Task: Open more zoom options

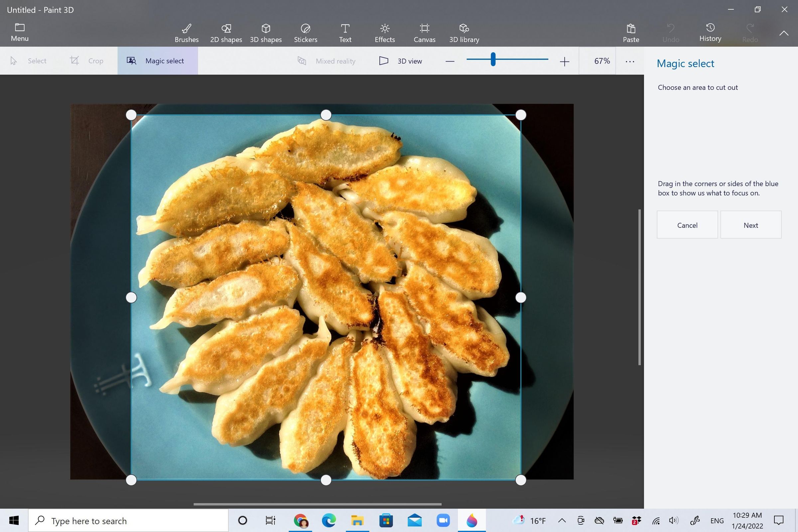Action: [x=630, y=61]
